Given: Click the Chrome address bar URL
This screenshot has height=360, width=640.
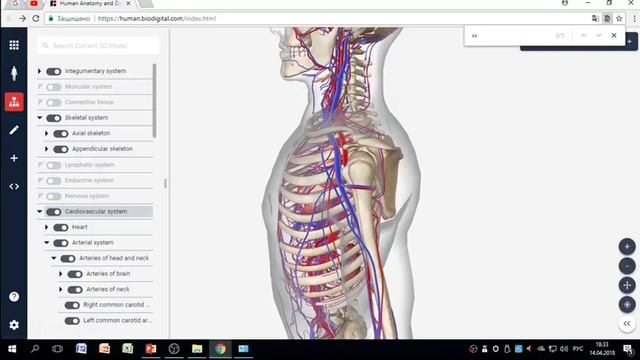Looking at the screenshot, I should pos(157,18).
